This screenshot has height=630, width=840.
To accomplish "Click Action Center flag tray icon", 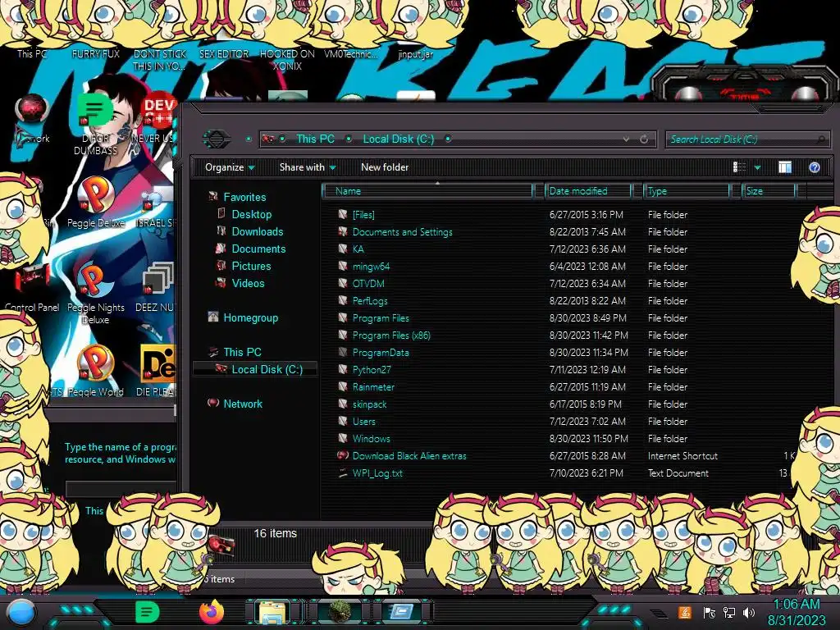I will coord(710,612).
